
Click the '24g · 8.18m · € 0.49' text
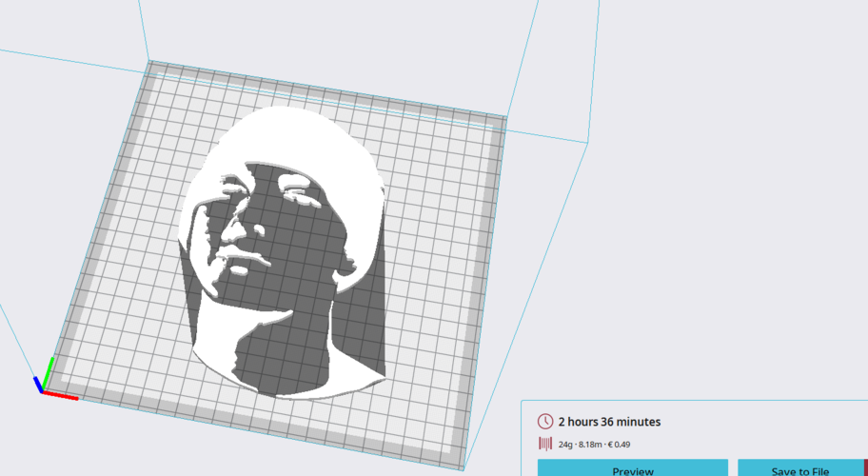pyautogui.click(x=595, y=445)
